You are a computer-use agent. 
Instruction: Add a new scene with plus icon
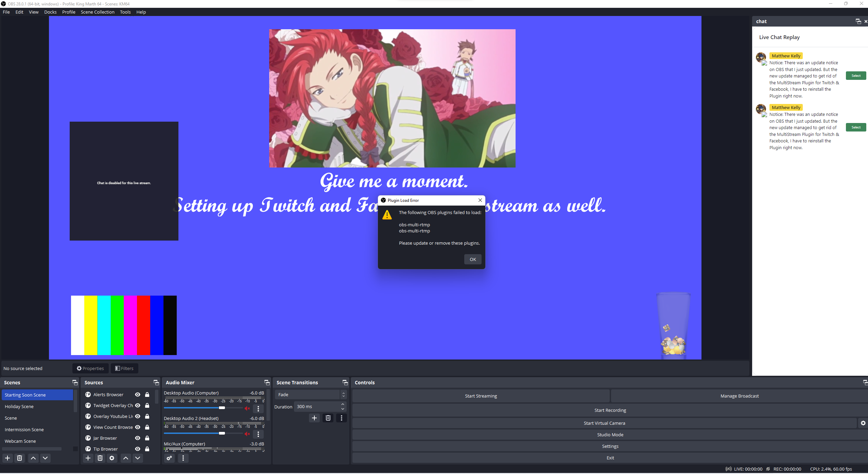[7, 458]
